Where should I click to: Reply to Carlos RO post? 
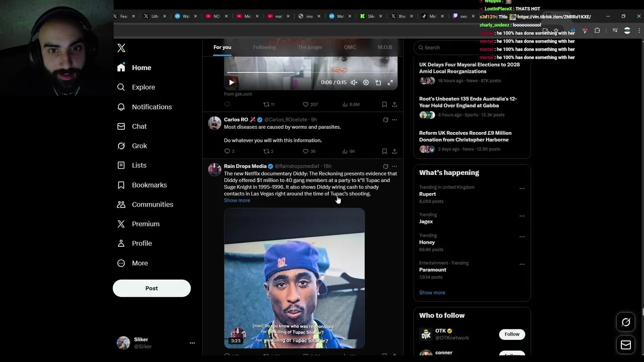(x=229, y=151)
